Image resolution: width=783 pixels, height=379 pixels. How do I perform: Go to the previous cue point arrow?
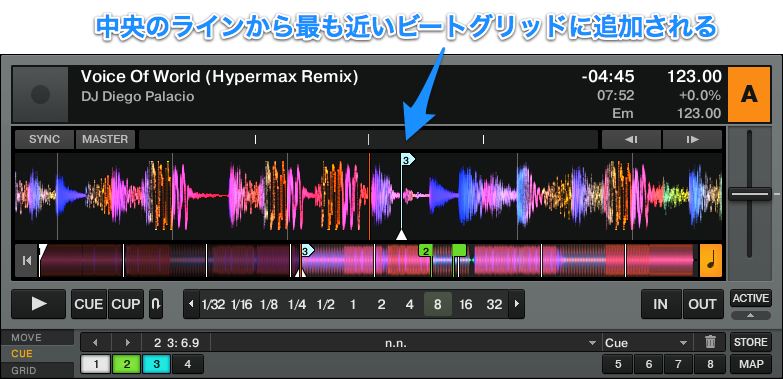point(95,343)
